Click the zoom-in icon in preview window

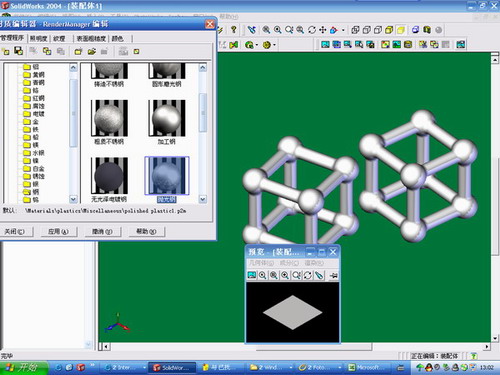coord(285,275)
